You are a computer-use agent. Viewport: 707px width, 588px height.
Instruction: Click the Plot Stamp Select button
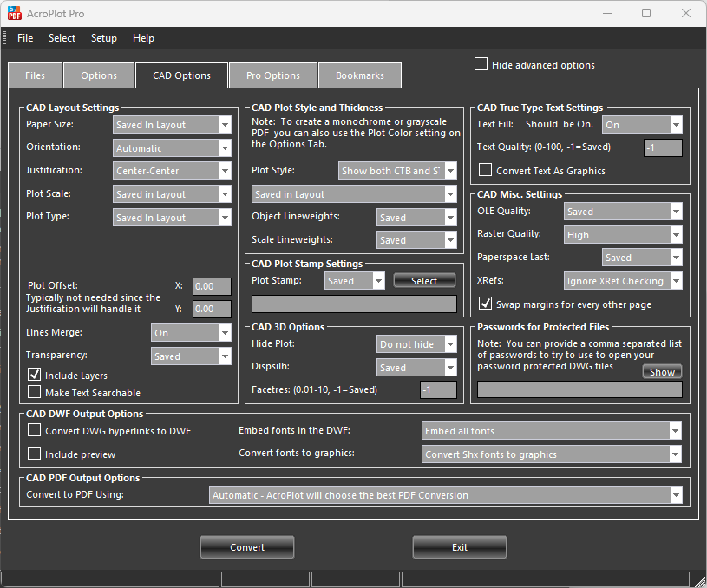tap(424, 281)
